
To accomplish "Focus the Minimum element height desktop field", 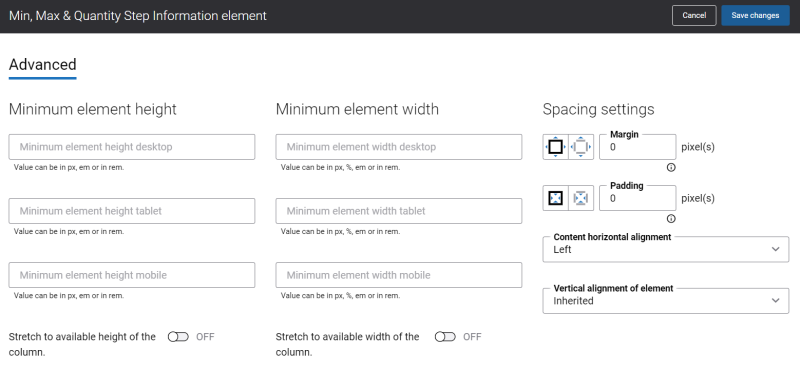I will coord(132,147).
